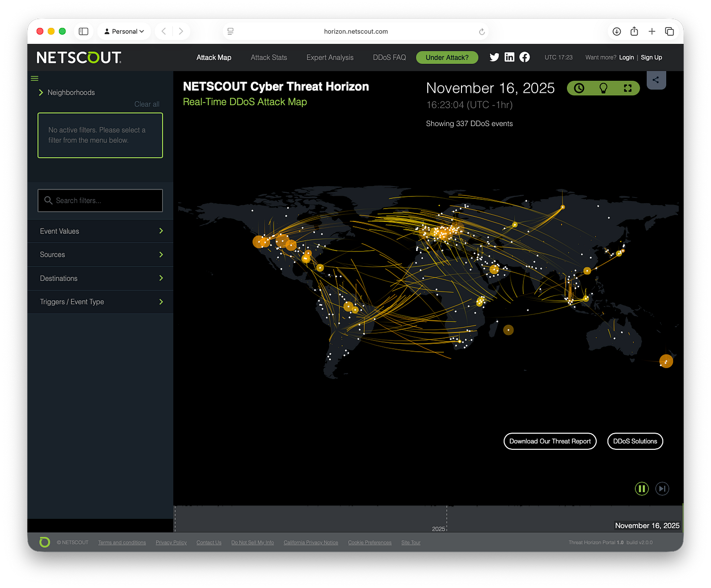
Task: Click the Safari address bar URL
Action: (x=356, y=31)
